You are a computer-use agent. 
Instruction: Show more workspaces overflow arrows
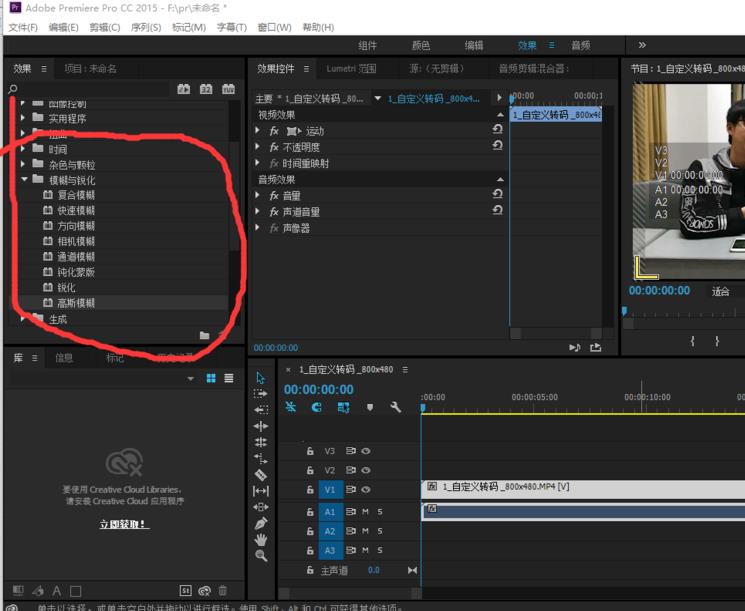[642, 45]
